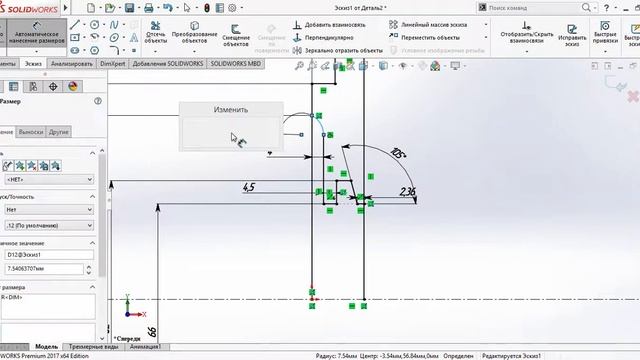Click Отсечь объекты trim tool
The height and width of the screenshot is (360, 640).
[156, 32]
